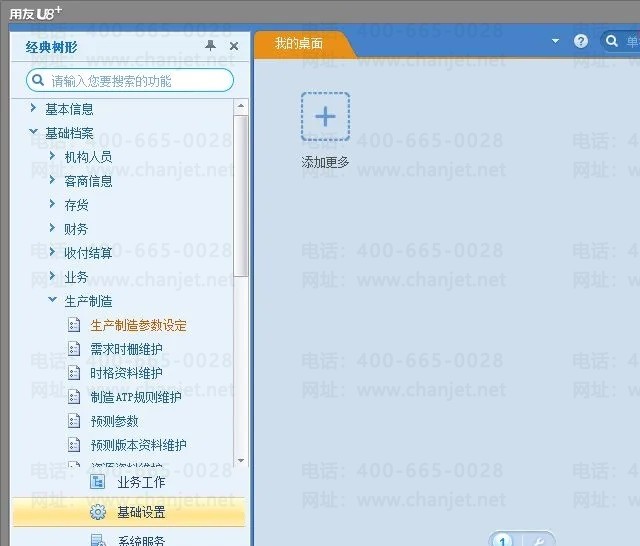Open 预测参数
640x546 pixels.
point(115,421)
